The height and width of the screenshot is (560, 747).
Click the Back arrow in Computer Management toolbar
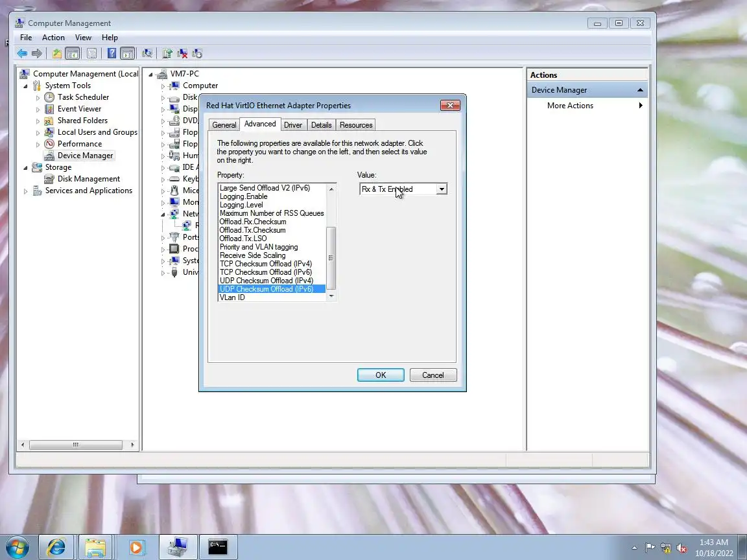22,53
